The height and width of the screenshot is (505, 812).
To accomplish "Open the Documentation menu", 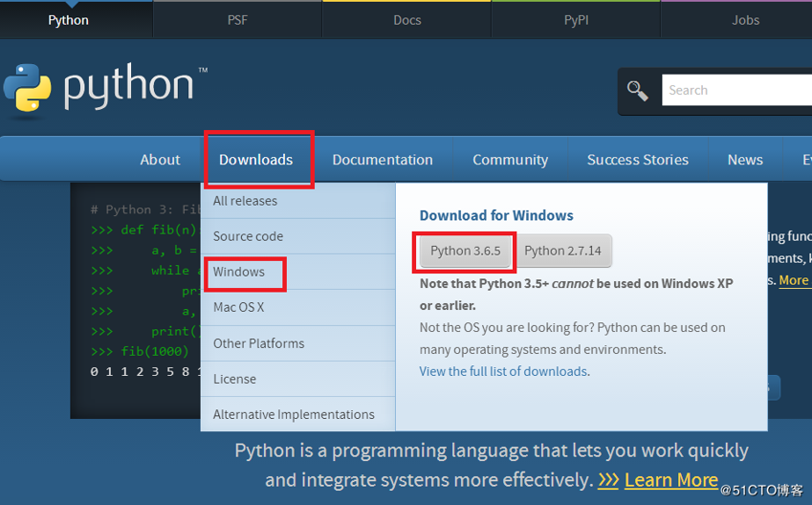I will (383, 160).
